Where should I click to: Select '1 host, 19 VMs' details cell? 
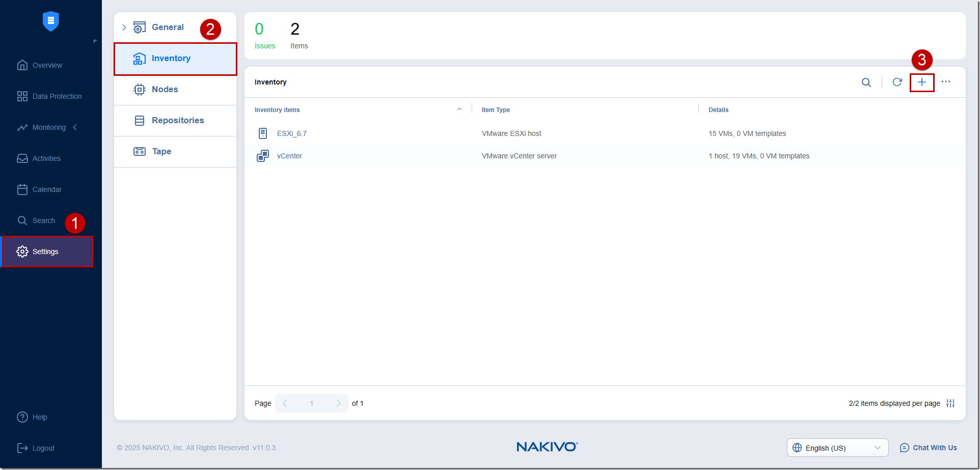(x=759, y=156)
